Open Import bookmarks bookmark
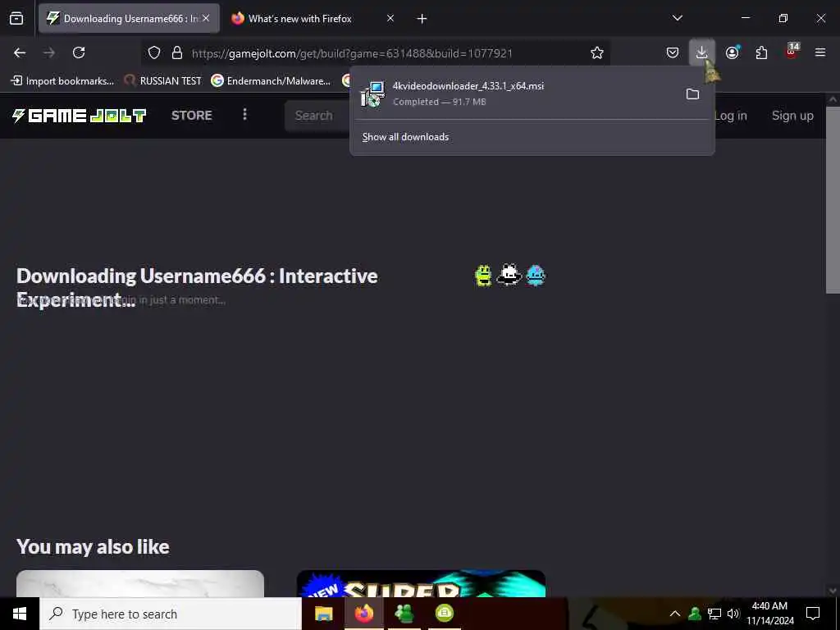The height and width of the screenshot is (630, 840). click(x=62, y=81)
